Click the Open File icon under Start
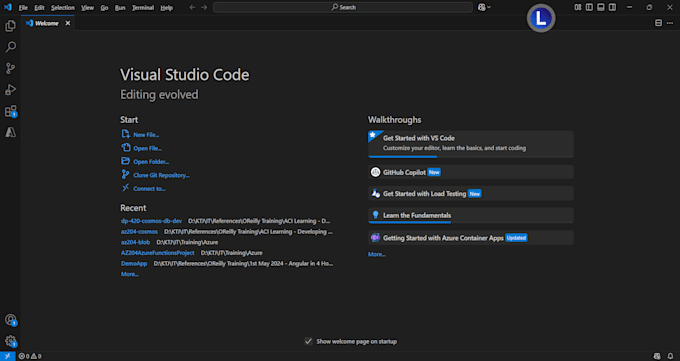Image resolution: width=680 pixels, height=361 pixels. point(125,148)
